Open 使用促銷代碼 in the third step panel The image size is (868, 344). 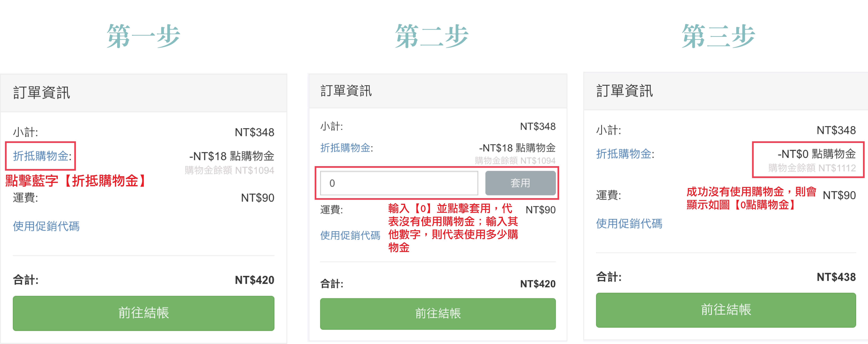tap(629, 223)
